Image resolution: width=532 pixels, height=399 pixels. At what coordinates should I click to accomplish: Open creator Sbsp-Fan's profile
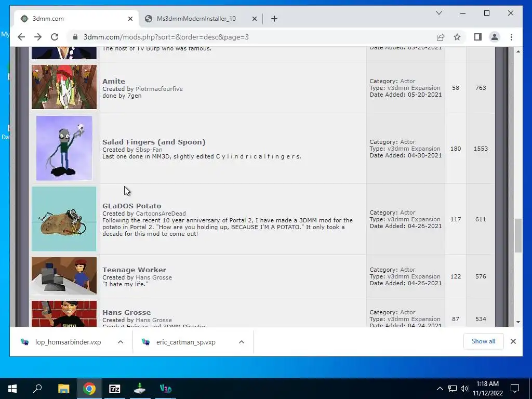coord(149,150)
